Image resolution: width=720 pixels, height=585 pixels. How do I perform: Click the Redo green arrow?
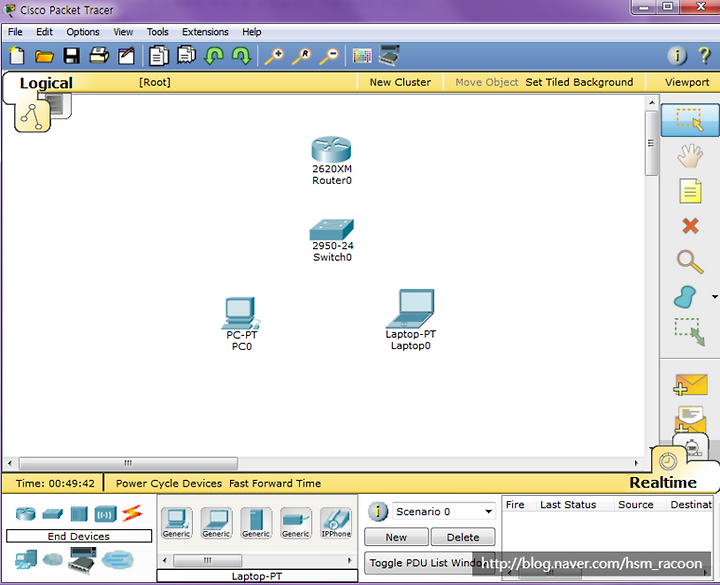coord(241,56)
